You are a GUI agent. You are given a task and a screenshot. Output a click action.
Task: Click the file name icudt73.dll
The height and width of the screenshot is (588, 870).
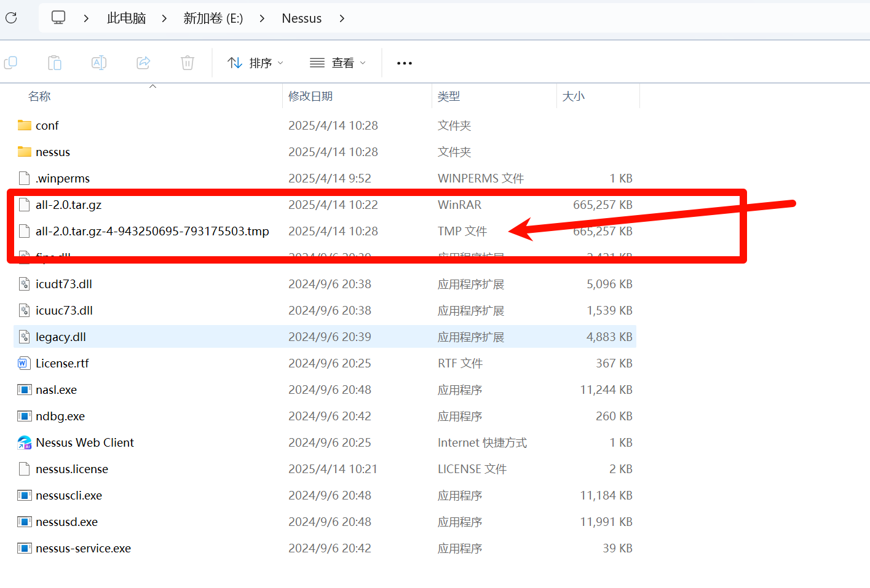64,284
